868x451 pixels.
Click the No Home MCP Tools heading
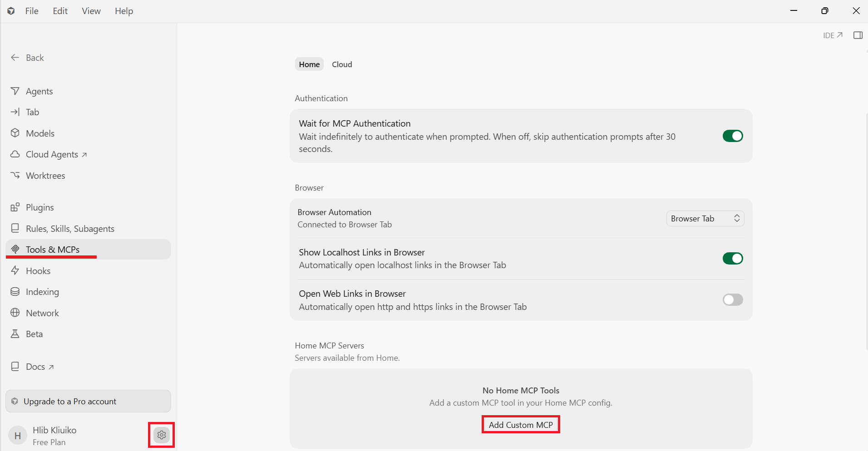tap(521, 390)
